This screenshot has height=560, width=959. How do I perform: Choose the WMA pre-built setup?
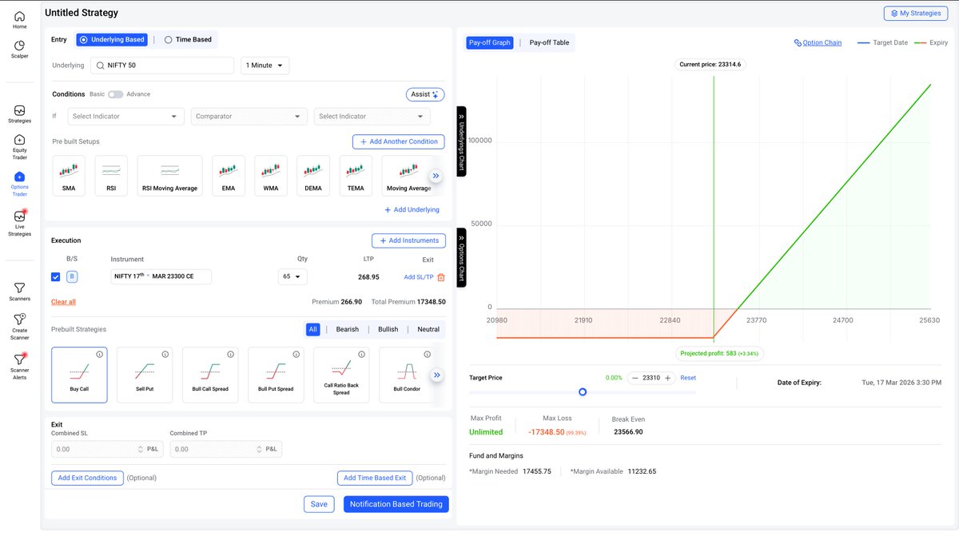[x=271, y=176]
